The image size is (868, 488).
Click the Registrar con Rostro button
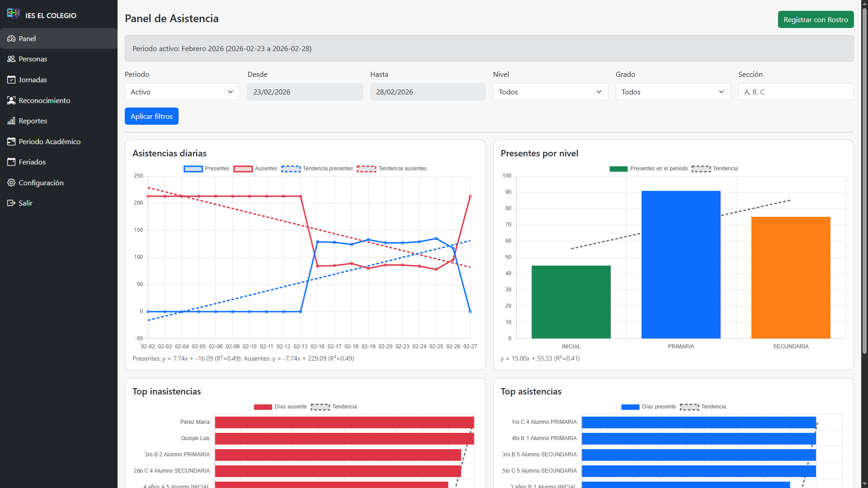(815, 19)
